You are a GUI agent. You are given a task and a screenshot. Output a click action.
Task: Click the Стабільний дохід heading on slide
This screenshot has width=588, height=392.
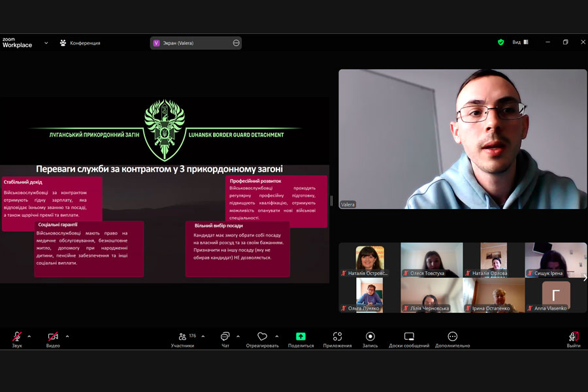click(23, 182)
